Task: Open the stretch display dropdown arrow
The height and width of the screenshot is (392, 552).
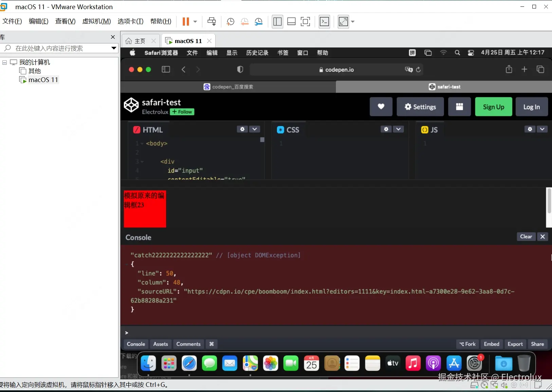Action: [353, 22]
